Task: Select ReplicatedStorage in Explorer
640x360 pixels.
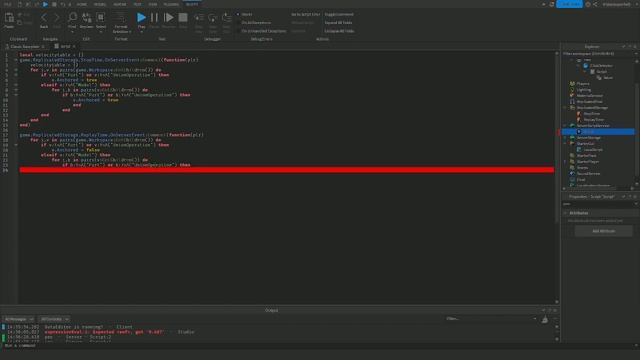Action: click(592, 108)
